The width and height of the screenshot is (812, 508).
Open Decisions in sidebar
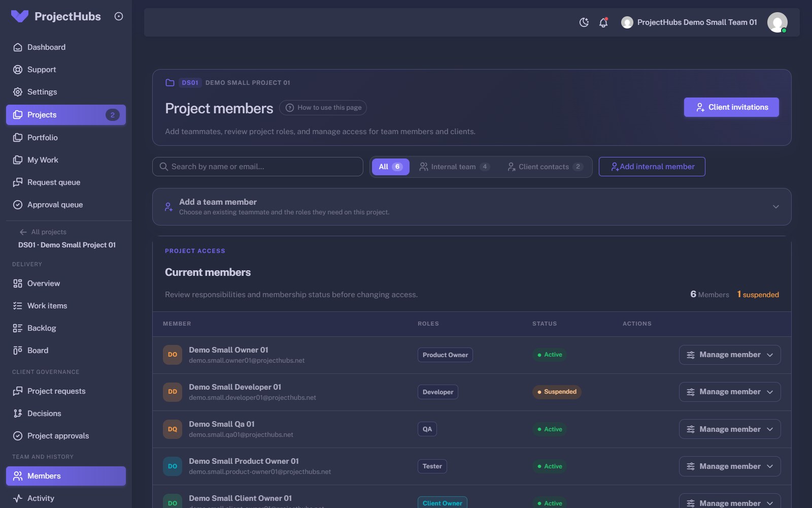[x=66, y=414]
